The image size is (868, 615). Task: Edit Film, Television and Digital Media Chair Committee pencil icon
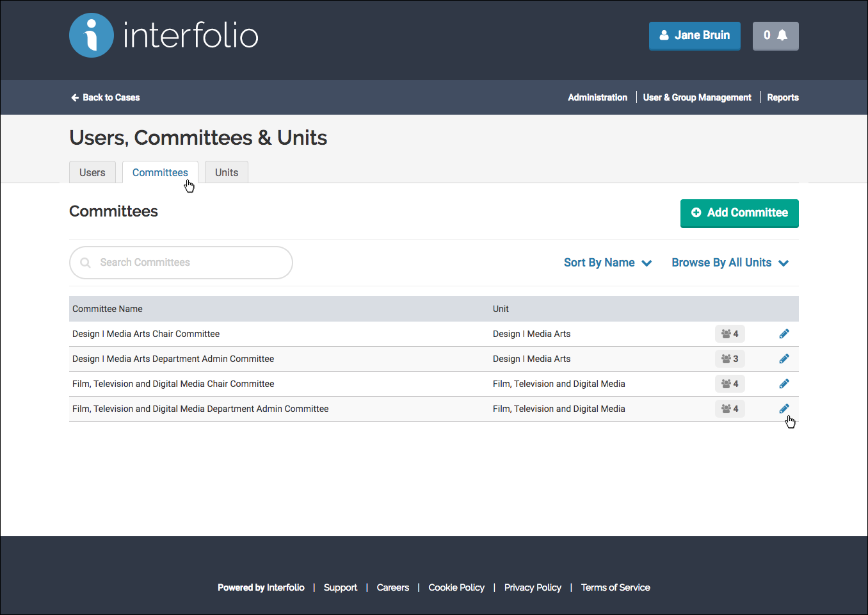784,384
